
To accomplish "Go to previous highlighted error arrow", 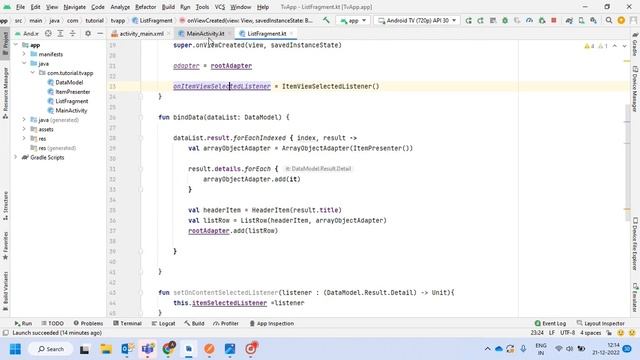I will click(x=615, y=46).
